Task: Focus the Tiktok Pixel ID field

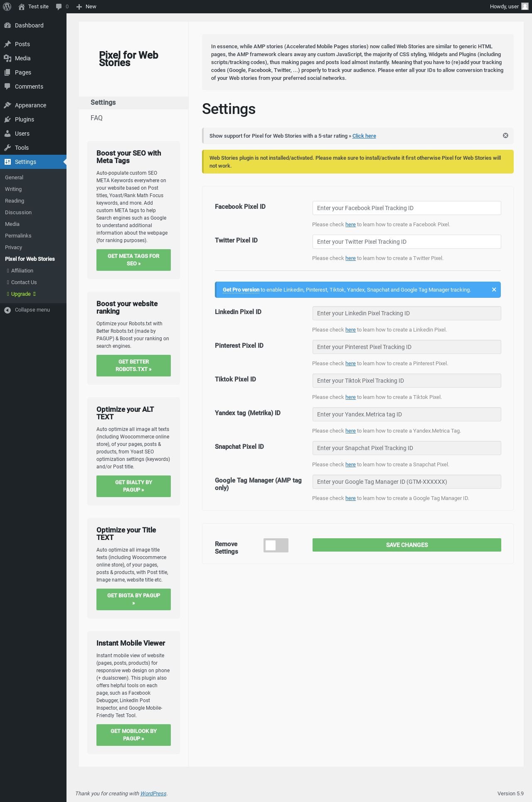Action: 407,381
